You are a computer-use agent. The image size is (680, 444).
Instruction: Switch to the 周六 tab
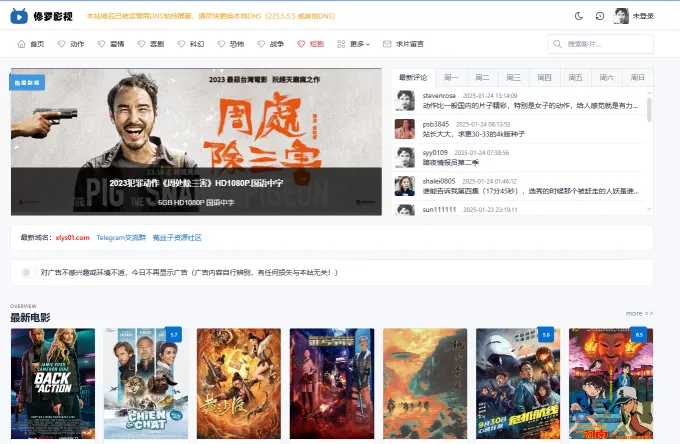[x=607, y=78]
